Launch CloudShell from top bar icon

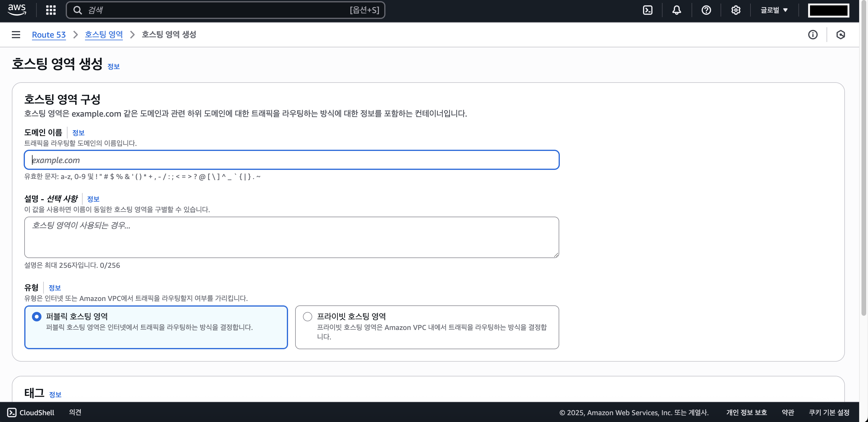[647, 10]
